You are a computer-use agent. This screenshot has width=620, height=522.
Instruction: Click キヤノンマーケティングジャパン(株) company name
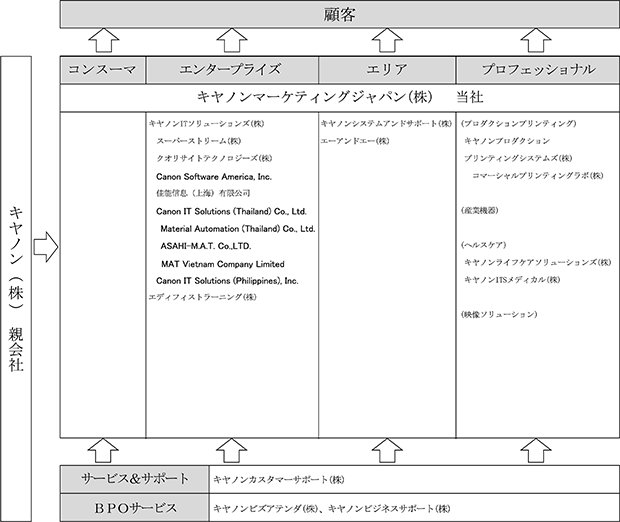(315, 97)
